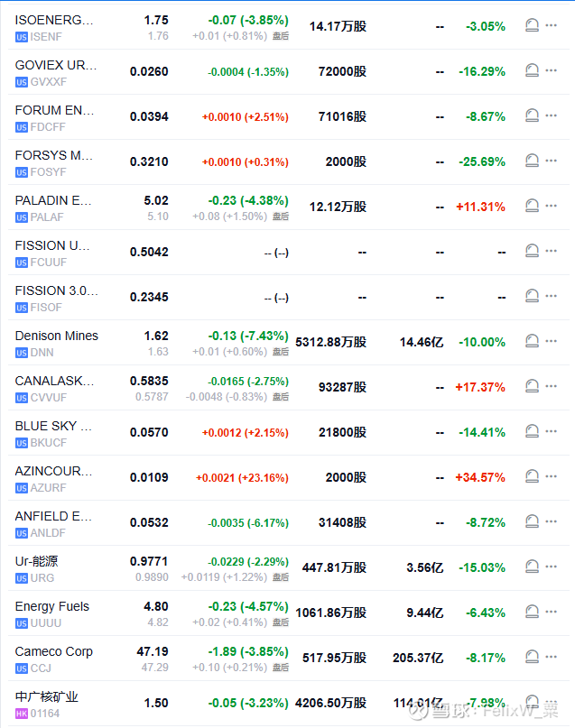The height and width of the screenshot is (728, 575).
Task: Open more options for FCUUF row
Action: [552, 251]
